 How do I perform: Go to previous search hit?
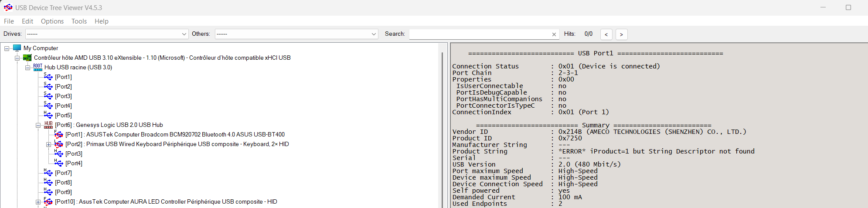[x=606, y=34]
